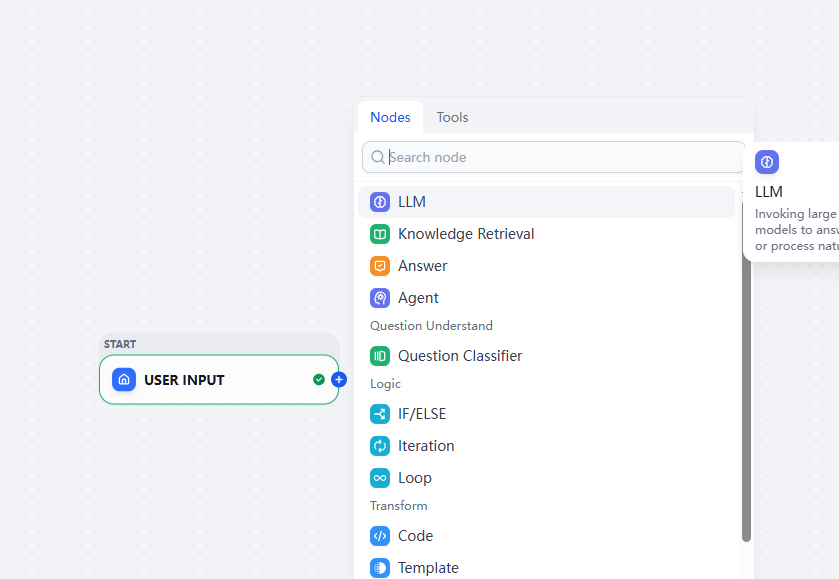Click the Template node icon

(x=380, y=568)
